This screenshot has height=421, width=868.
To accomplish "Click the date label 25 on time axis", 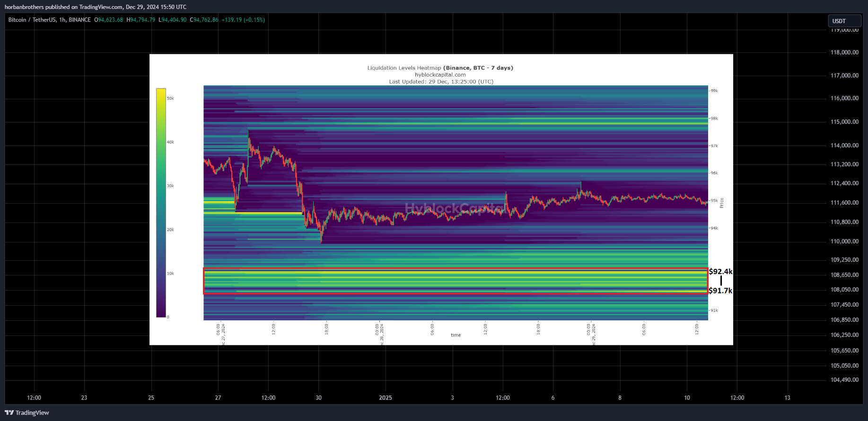I will pos(151,398).
